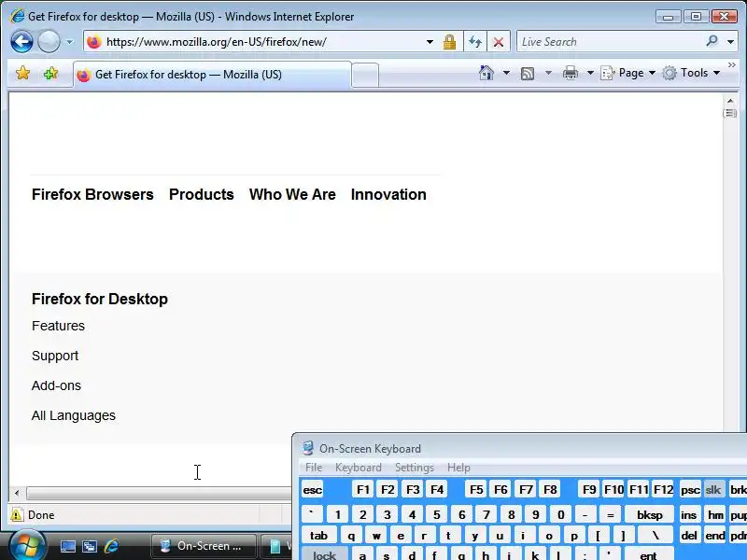Click F5 key on On-Screen Keyboard
The image size is (747, 560).
point(476,490)
